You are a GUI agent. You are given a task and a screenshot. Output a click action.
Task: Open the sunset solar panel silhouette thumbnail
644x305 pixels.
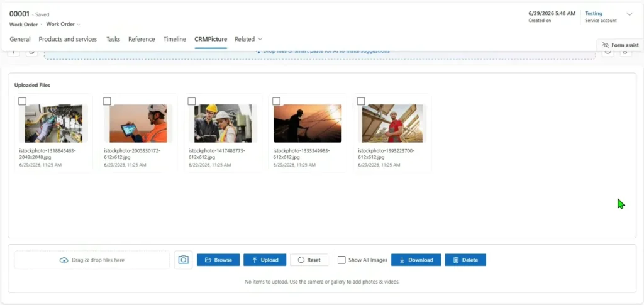[x=308, y=123]
